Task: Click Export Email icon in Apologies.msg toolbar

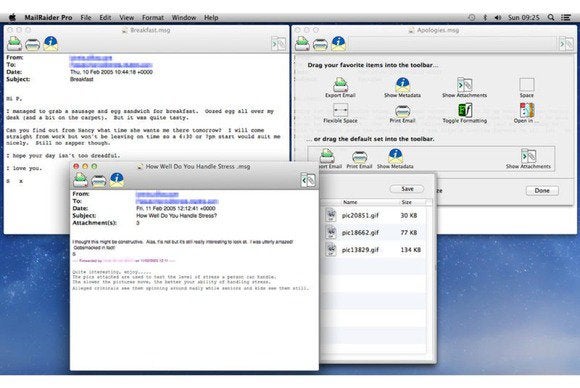Action: pyautogui.click(x=302, y=44)
